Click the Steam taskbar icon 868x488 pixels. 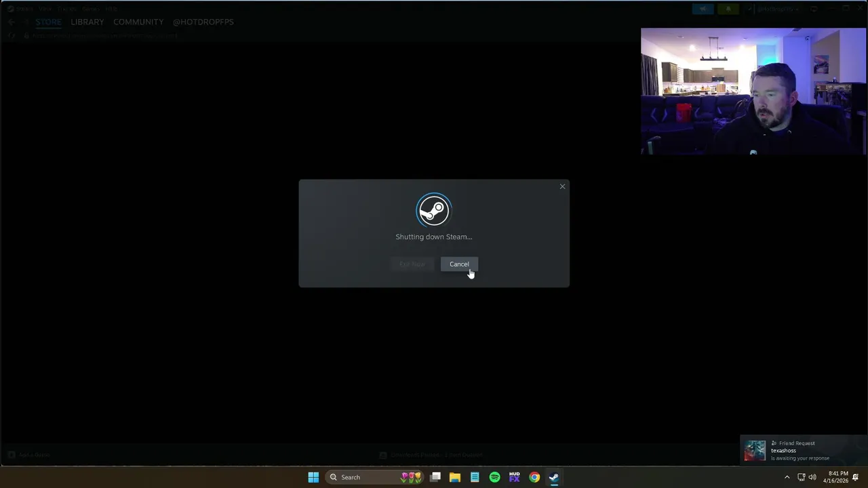pos(554,477)
